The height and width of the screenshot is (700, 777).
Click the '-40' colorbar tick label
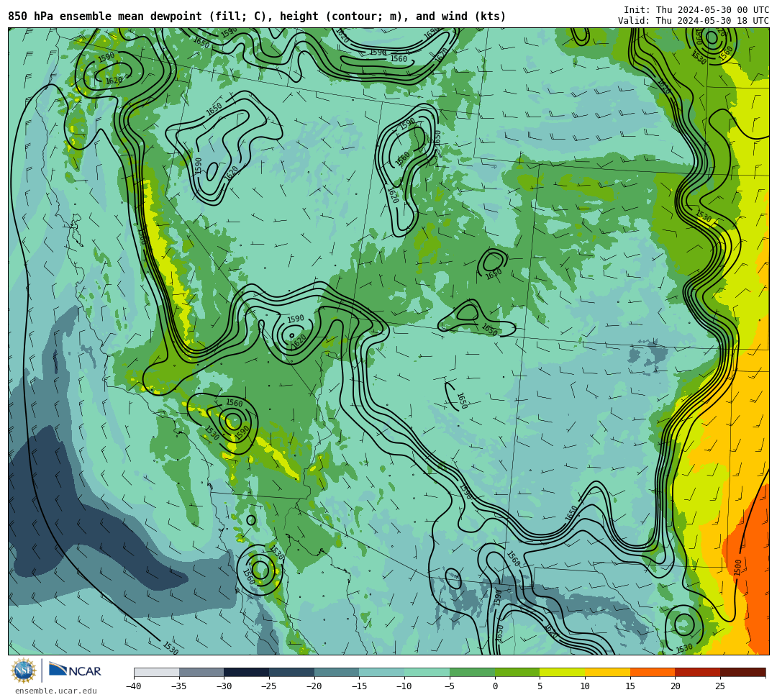(134, 686)
